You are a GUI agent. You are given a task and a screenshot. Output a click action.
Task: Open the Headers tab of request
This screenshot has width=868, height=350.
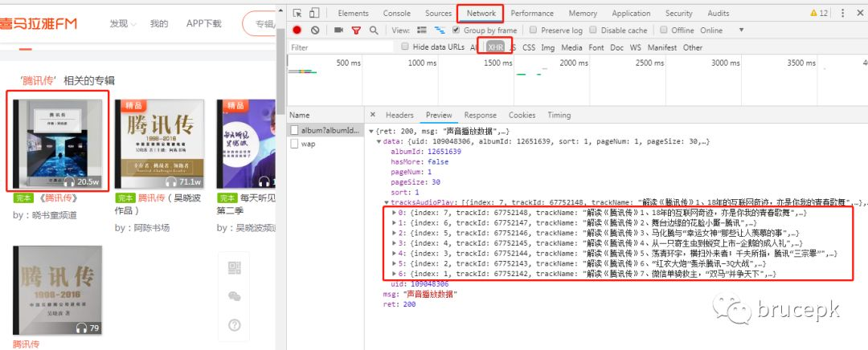(399, 115)
